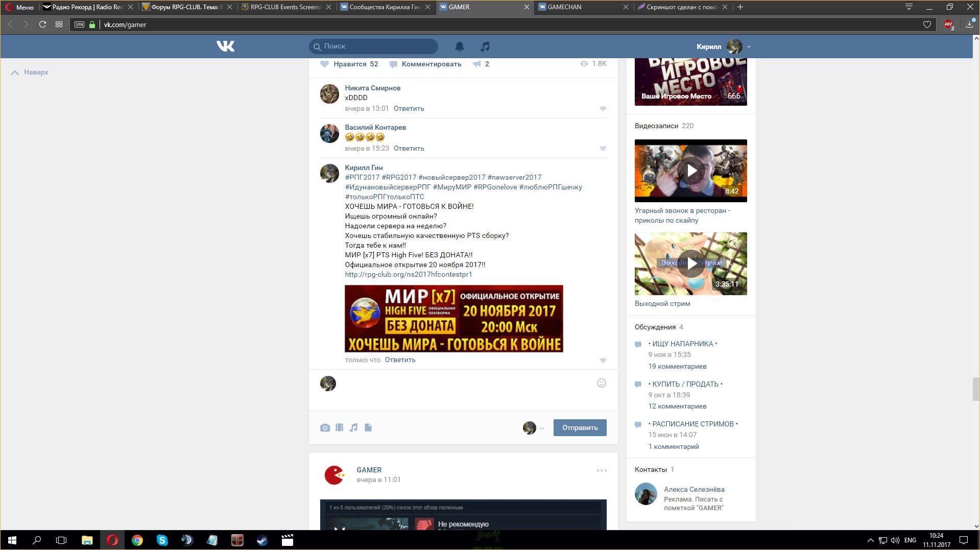Reply to Никита Смирнов's comment
This screenshot has height=550, width=980.
click(409, 109)
